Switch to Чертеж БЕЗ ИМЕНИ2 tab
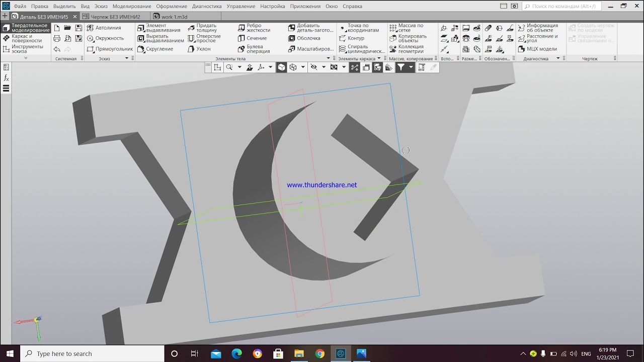Viewport: 644px width, 362px height. pyautogui.click(x=115, y=17)
